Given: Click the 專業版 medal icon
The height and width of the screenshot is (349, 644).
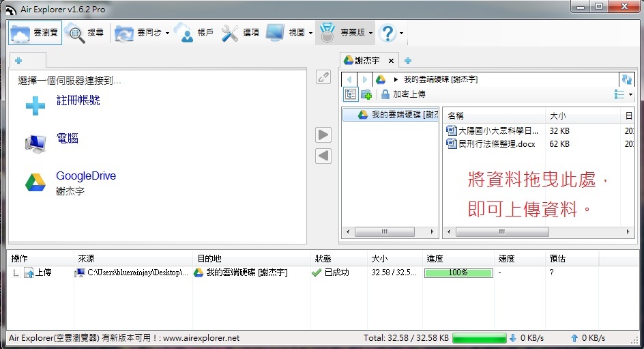Looking at the screenshot, I should click(327, 33).
